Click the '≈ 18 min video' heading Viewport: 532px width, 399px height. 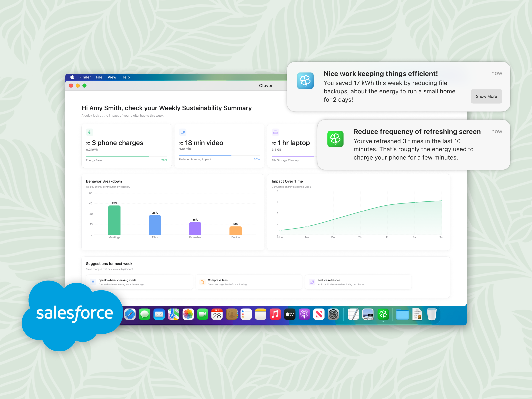pyautogui.click(x=201, y=143)
